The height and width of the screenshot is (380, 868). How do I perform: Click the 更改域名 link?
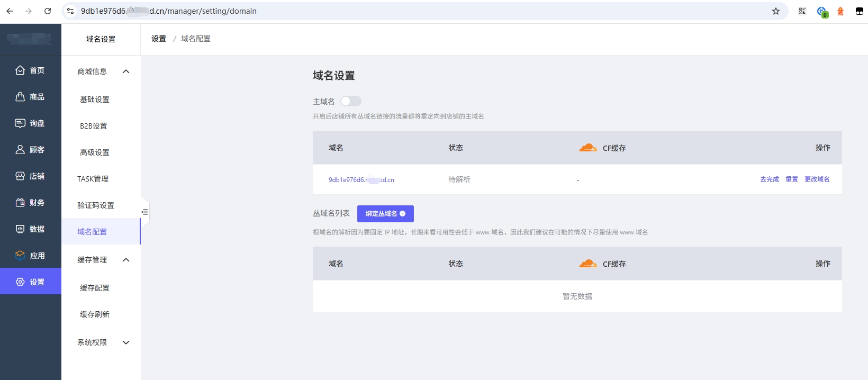[817, 179]
